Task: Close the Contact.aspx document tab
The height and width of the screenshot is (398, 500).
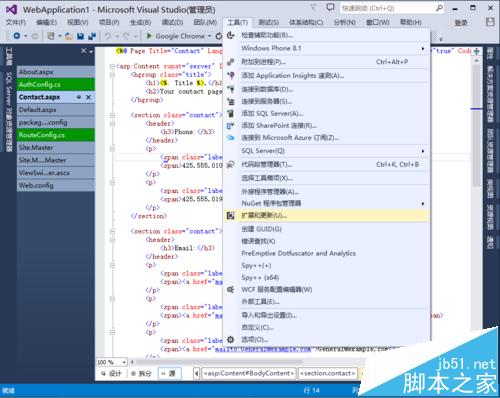Action: [x=88, y=97]
